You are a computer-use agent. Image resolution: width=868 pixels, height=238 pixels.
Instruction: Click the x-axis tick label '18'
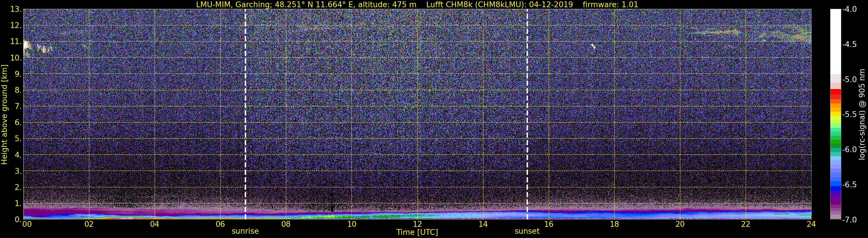(x=614, y=224)
